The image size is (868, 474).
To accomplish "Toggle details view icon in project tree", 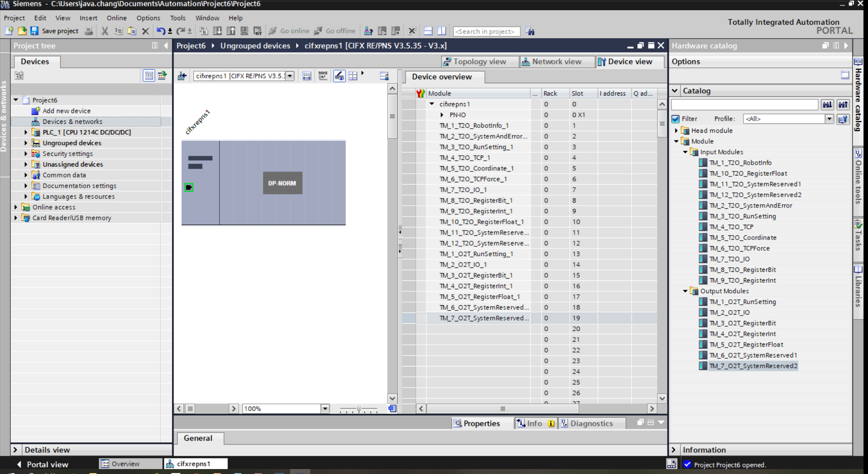I will pyautogui.click(x=148, y=75).
